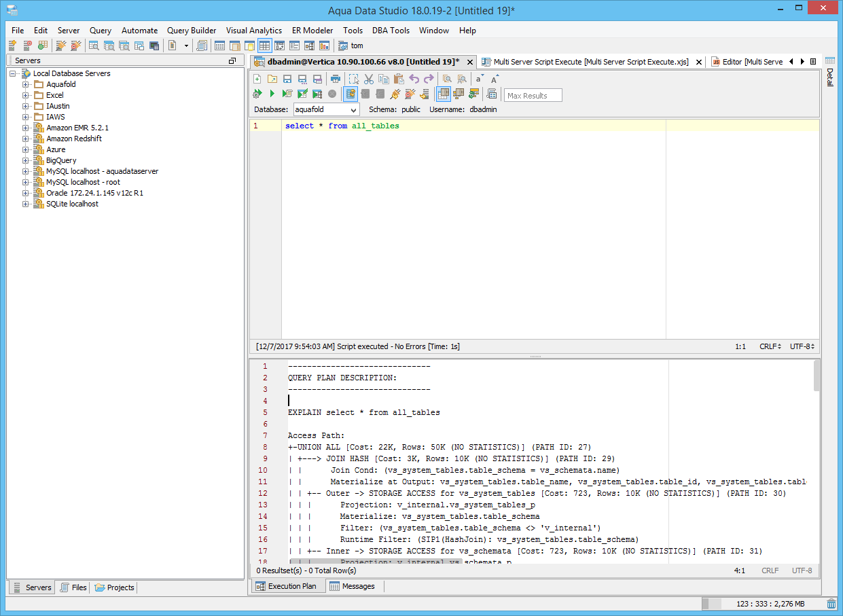Screen dimensions: 843x616
Task: Switch to the Messages results tab
Action: (x=352, y=586)
